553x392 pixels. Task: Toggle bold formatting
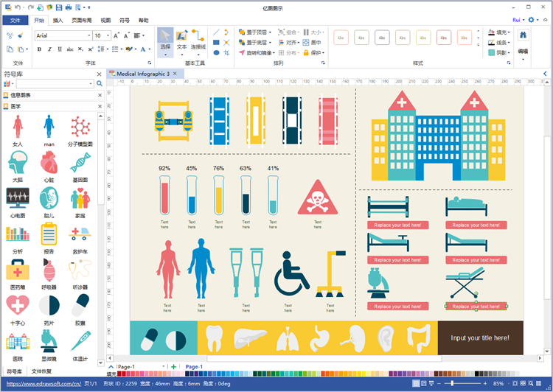tap(39, 49)
